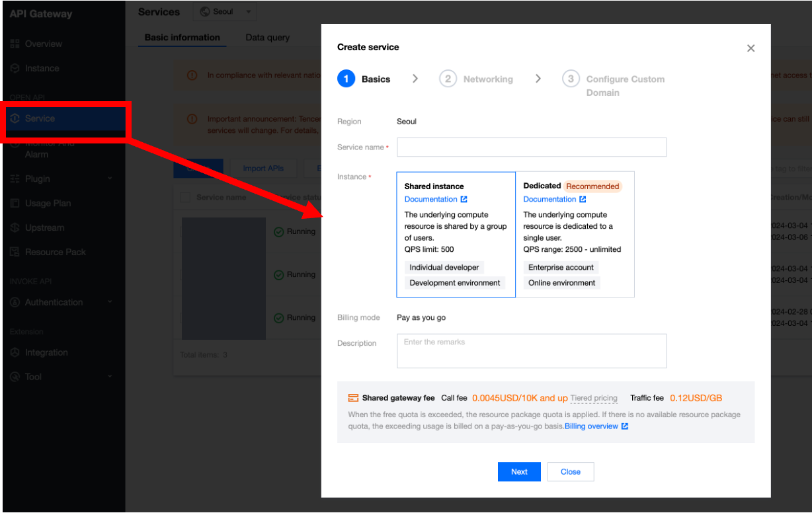Expand the Plugin sidebar menu
This screenshot has height=513, width=812.
click(x=61, y=178)
